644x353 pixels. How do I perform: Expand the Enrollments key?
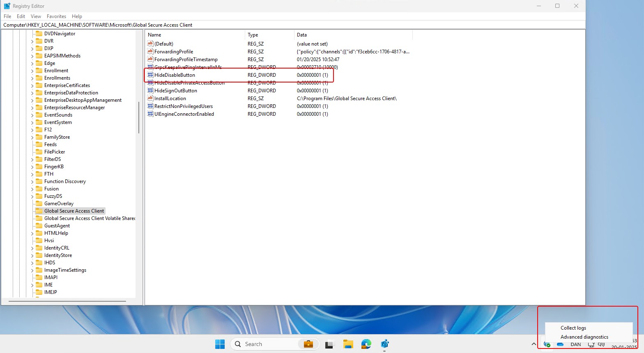[32, 78]
